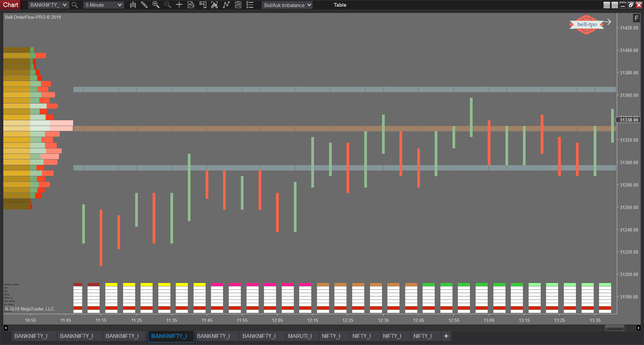Open the bar type candlestick icon
The width and height of the screenshot is (644, 345).
click(133, 5)
